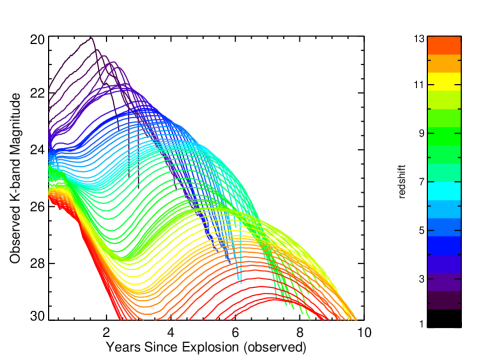Click the blue colorbar band below 5
485x364 pixels.
point(444,246)
